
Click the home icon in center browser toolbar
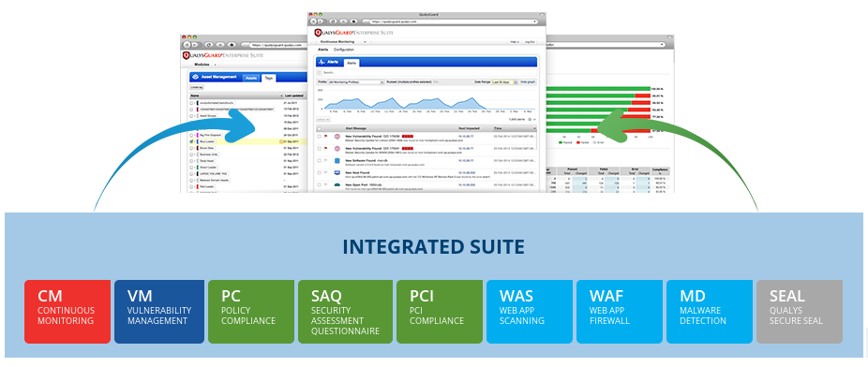coord(353,21)
